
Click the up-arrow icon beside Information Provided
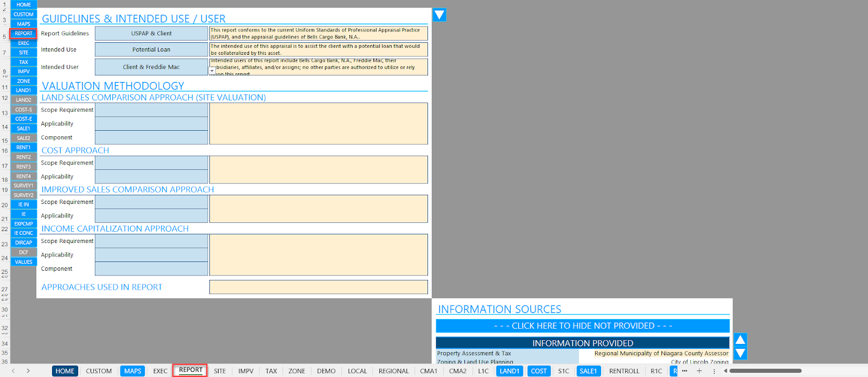coord(740,340)
